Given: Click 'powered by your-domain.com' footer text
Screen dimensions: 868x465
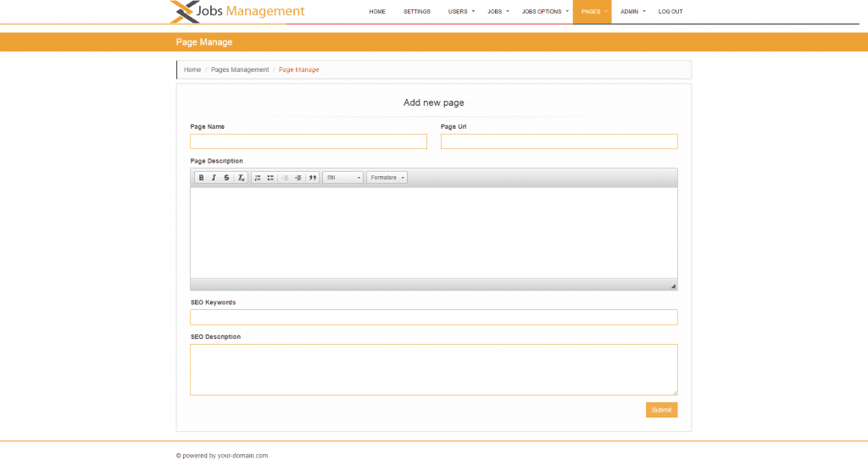Looking at the screenshot, I should 222,456.
